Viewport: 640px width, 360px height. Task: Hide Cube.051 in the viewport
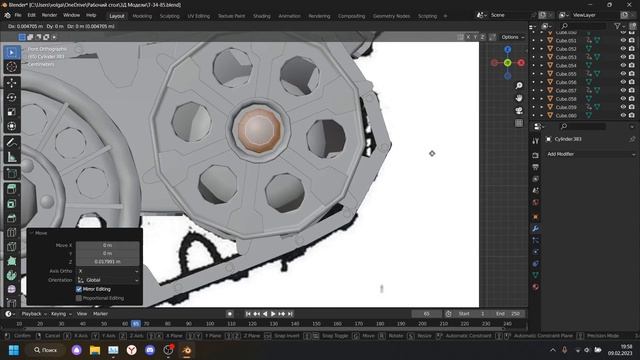point(623,40)
